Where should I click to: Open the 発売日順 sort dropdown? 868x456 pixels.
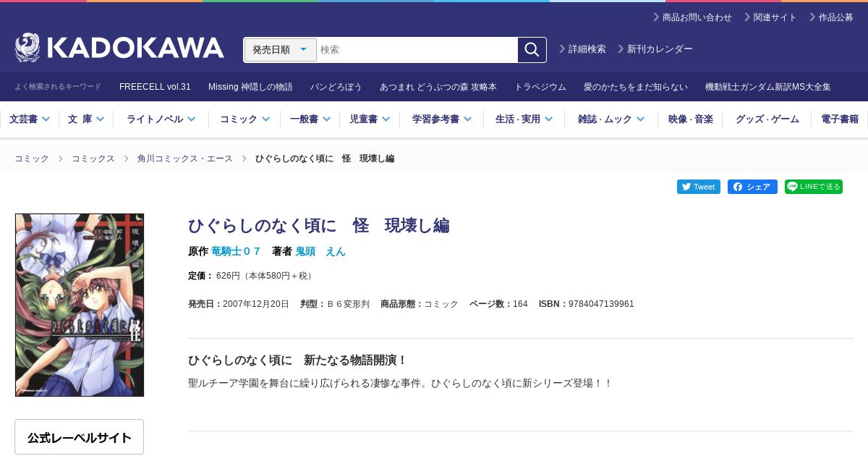pos(281,49)
